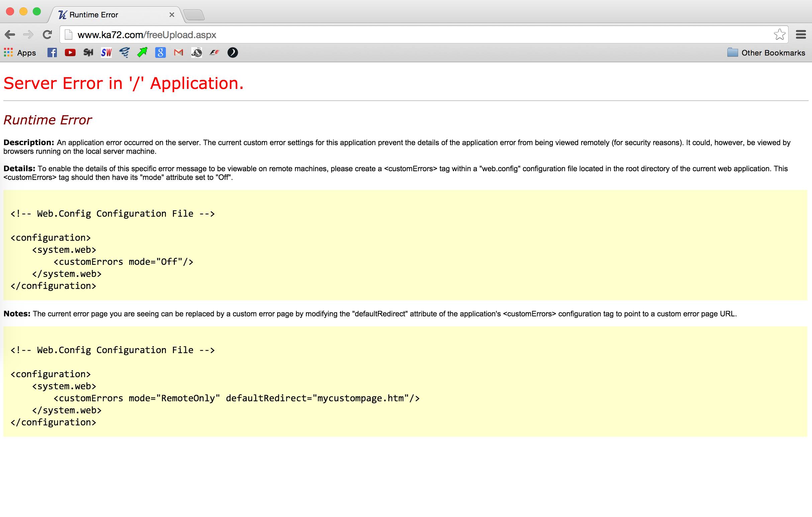This screenshot has height=517, width=812.
Task: Open the tornado weather bookmark icon
Action: point(124,52)
